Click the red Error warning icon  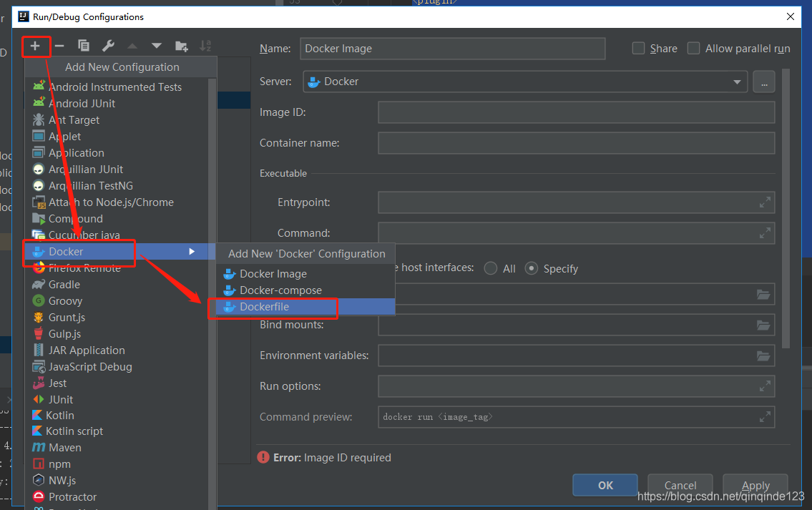pyautogui.click(x=263, y=457)
